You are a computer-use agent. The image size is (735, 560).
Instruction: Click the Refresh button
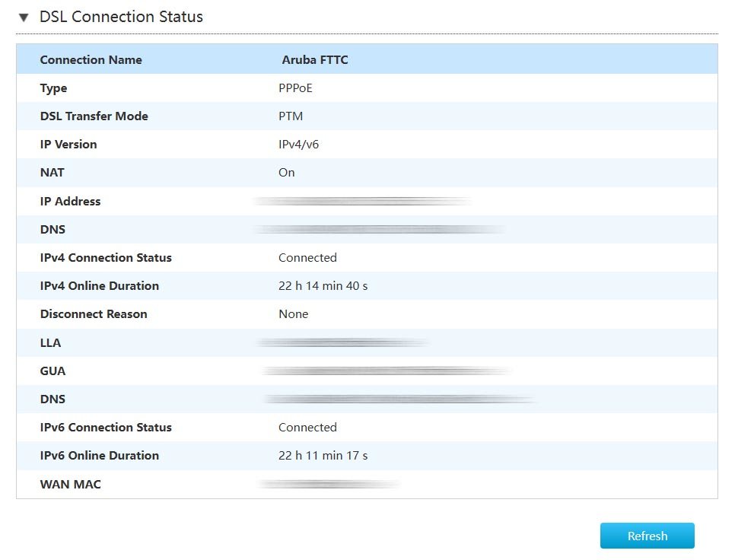[x=647, y=536]
